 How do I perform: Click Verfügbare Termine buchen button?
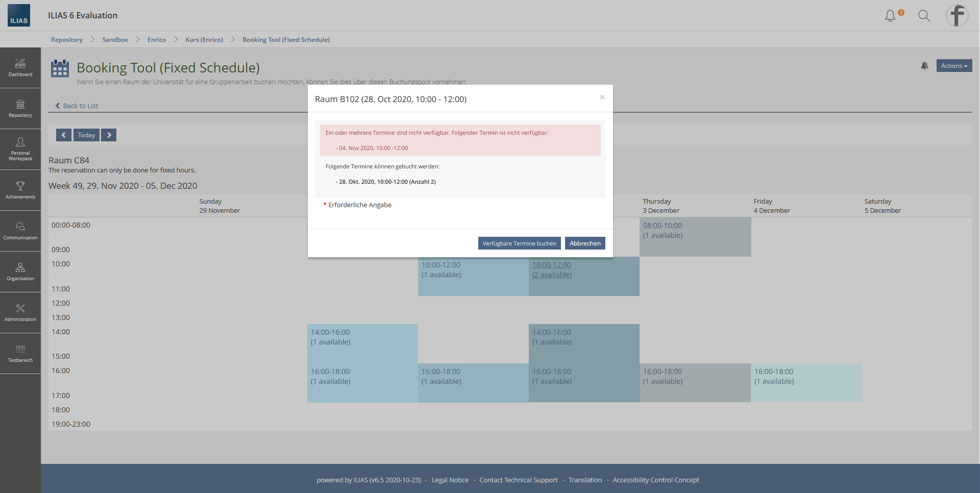tap(519, 243)
